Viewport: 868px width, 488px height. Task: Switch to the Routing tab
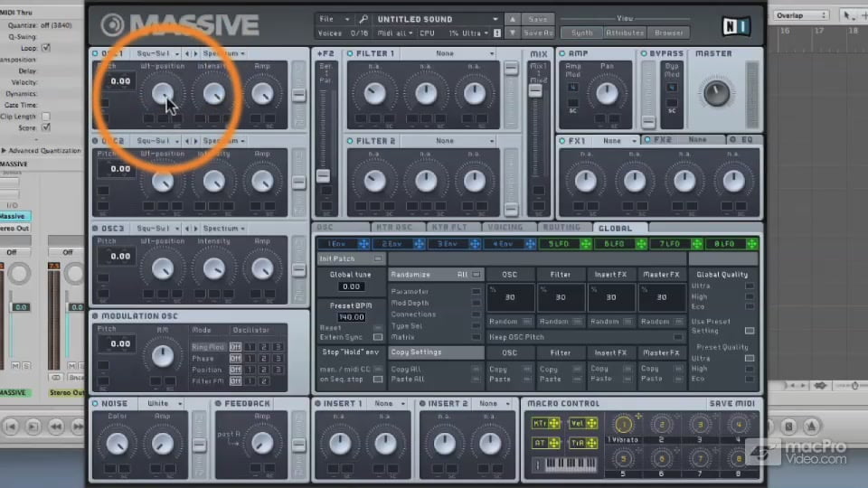coord(563,228)
